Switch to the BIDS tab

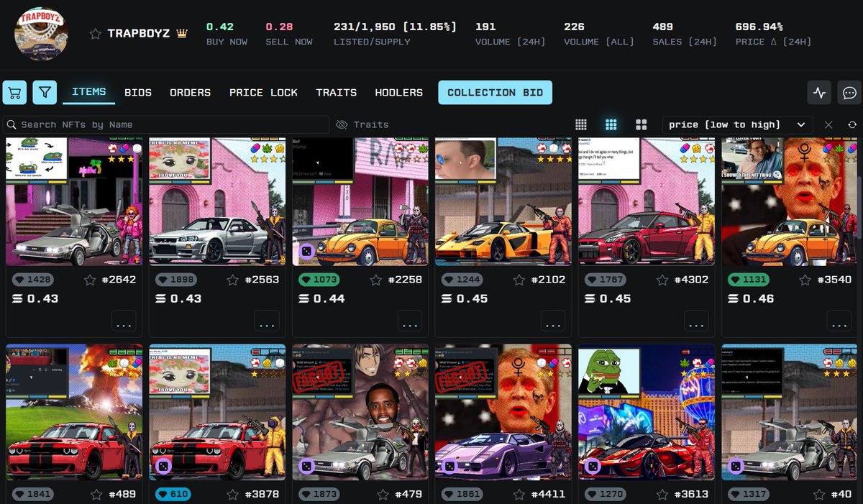coord(138,93)
